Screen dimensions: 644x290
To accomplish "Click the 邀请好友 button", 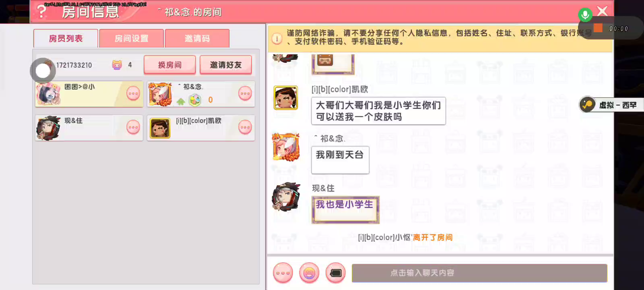I will coord(226,65).
